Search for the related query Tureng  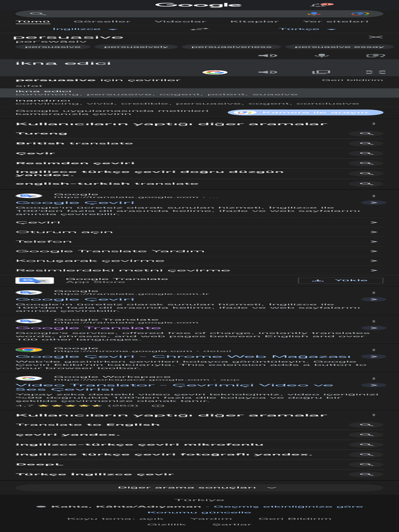pos(199,134)
